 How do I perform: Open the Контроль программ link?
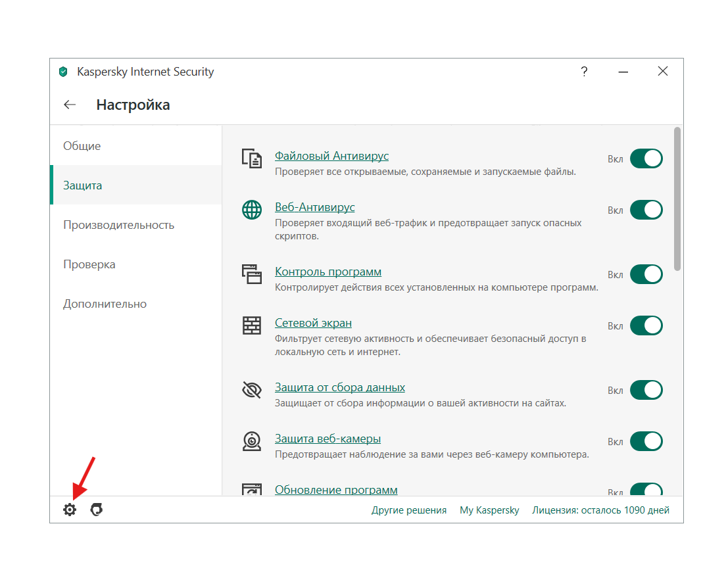(x=328, y=272)
